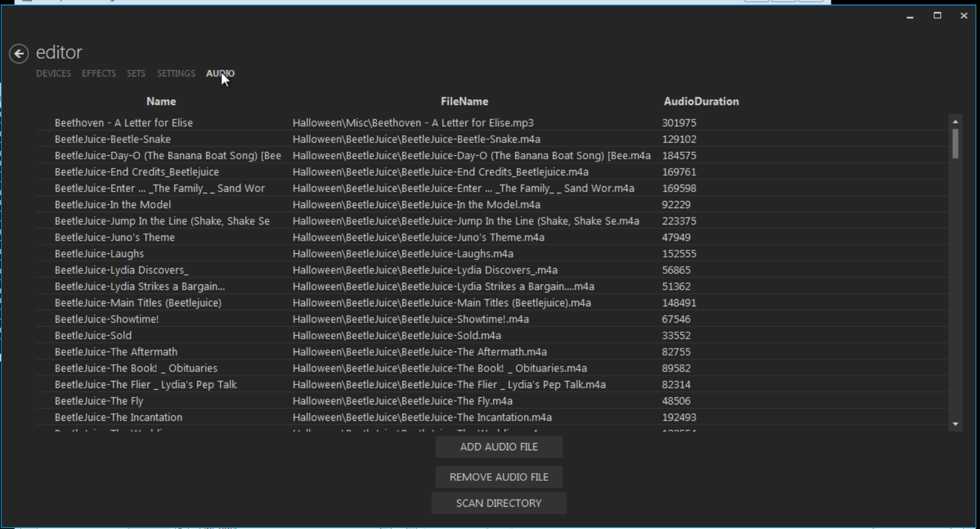Select 'BeetleJuice-The Book! _ Obituaries' name
Image resolution: width=980 pixels, height=529 pixels.
pos(136,369)
